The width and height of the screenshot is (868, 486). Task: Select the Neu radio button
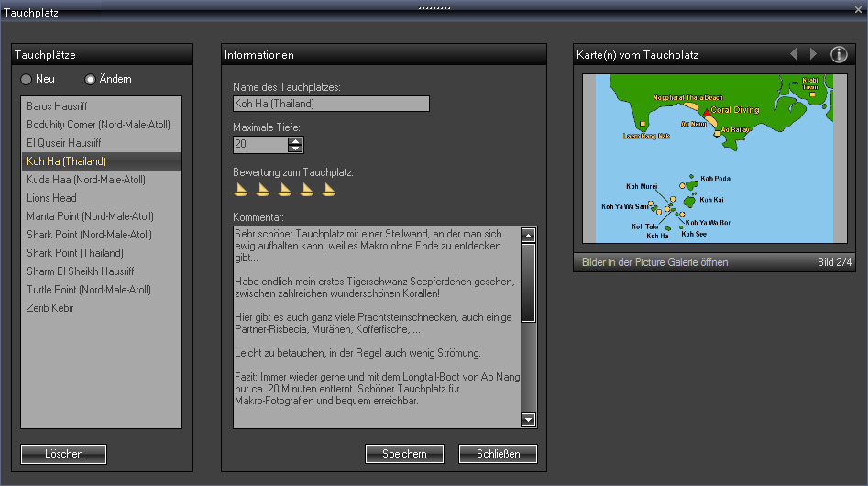[x=27, y=79]
